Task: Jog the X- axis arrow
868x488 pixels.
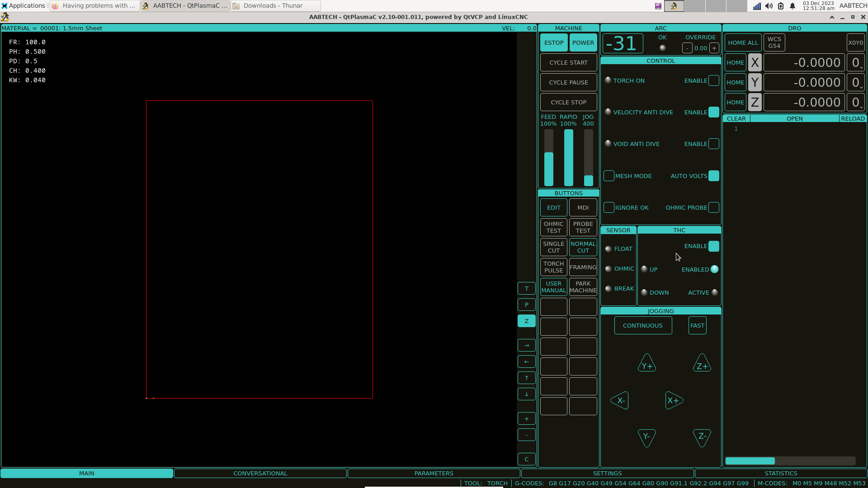Action: pyautogui.click(x=620, y=400)
